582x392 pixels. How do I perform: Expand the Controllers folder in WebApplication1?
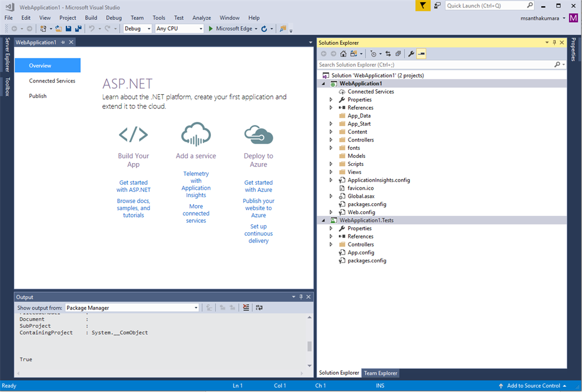[331, 140]
